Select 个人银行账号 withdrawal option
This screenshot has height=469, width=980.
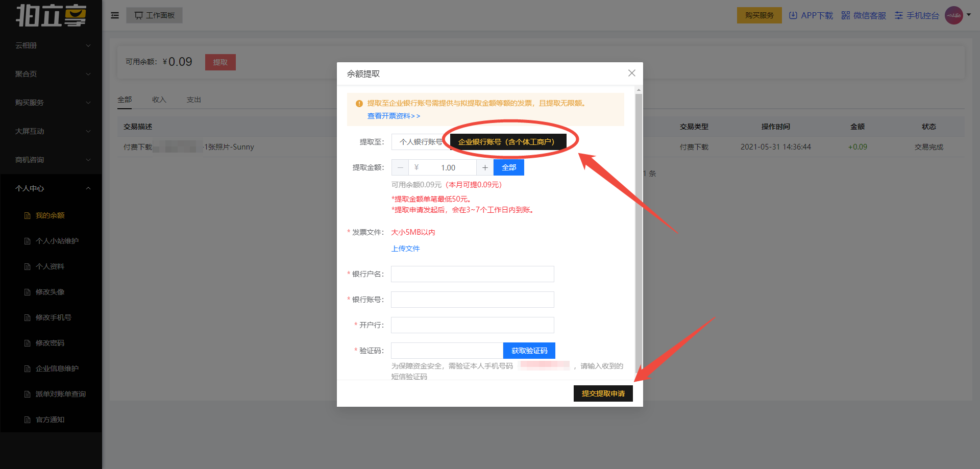click(421, 142)
